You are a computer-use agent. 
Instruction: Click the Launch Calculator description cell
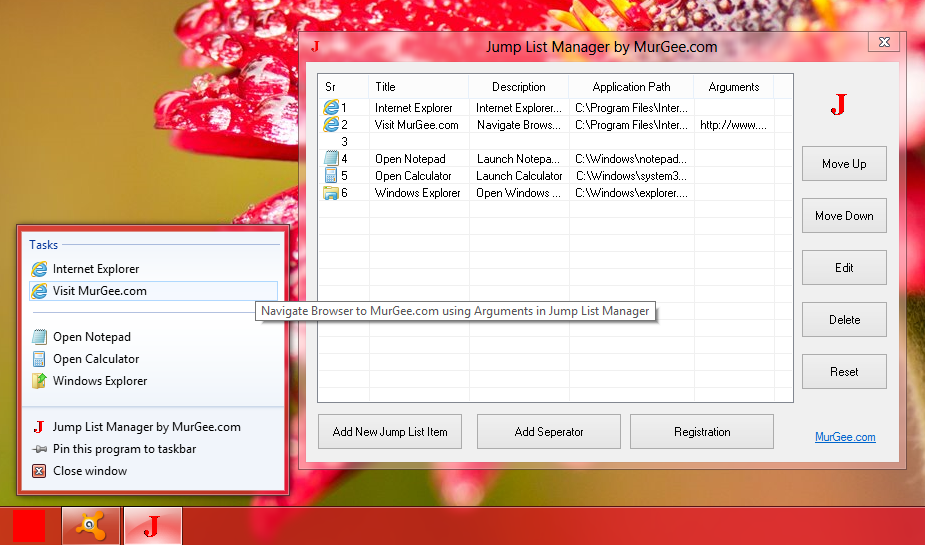[519, 176]
